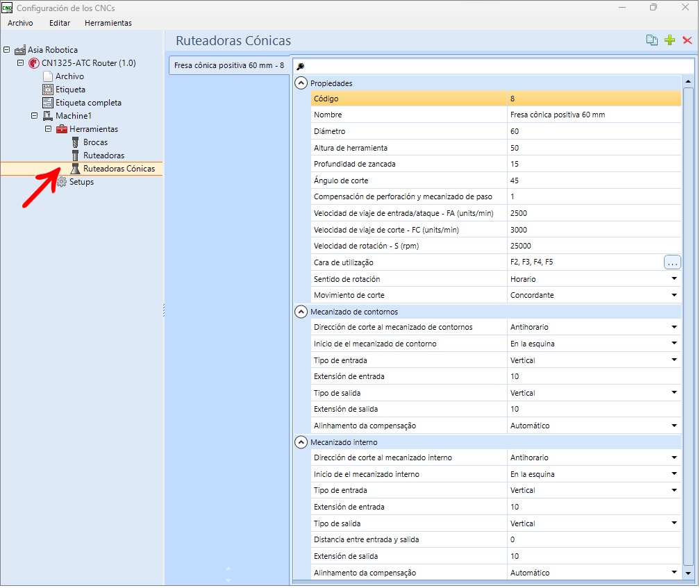Viewport: 700px width, 588px height.
Task: Open the Archivo menu
Action: click(20, 23)
